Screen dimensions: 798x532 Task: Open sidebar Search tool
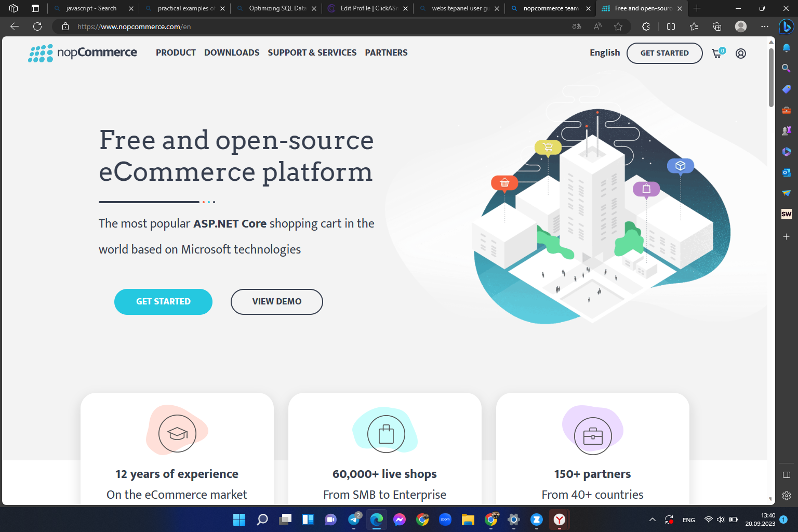point(787,68)
